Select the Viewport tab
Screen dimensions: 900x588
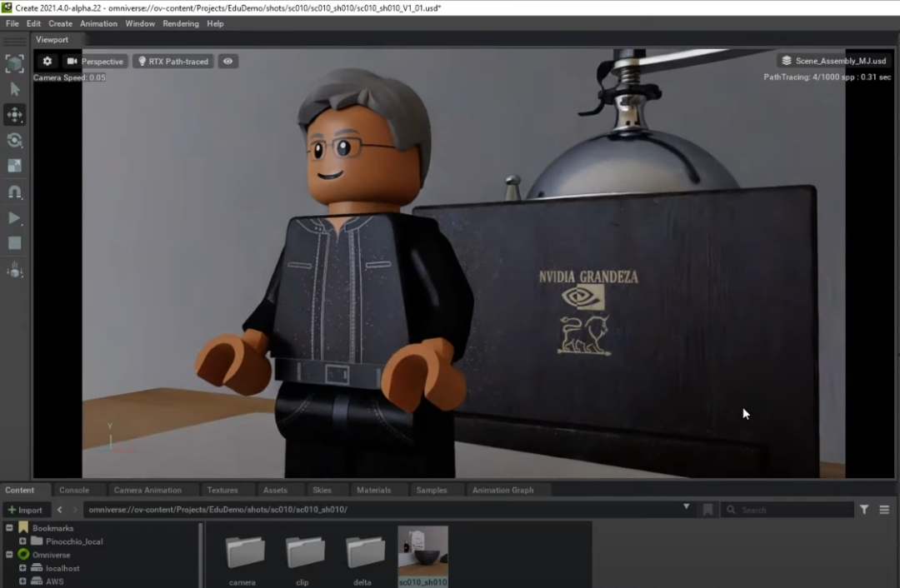pos(52,40)
